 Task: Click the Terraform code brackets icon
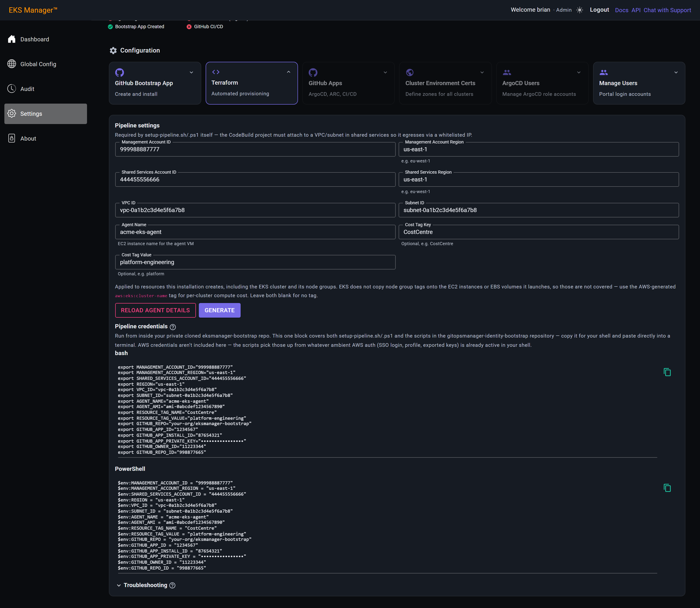pyautogui.click(x=216, y=72)
